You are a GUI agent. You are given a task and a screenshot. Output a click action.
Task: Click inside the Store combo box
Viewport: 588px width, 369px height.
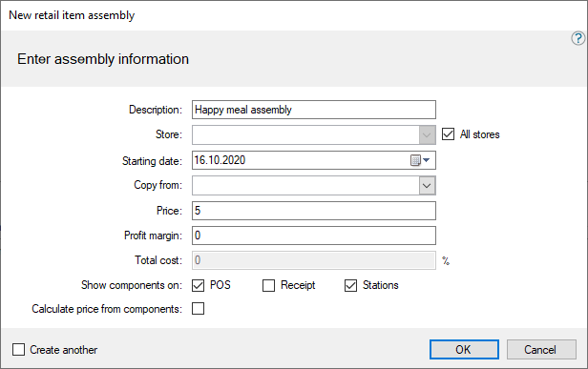pyautogui.click(x=305, y=134)
